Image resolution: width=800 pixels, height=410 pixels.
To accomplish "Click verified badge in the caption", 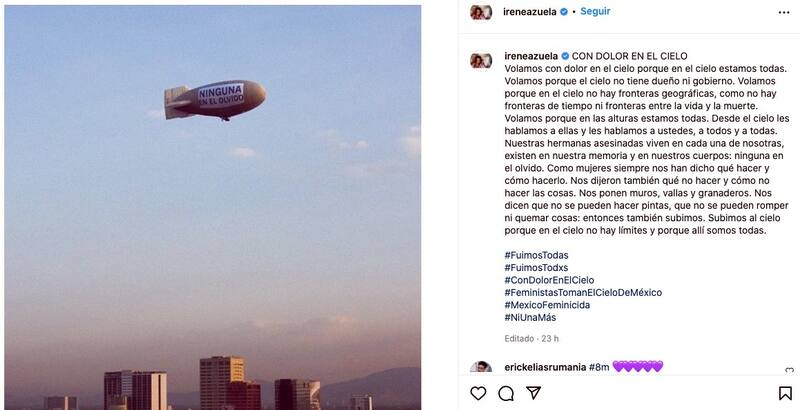I will click(x=563, y=55).
